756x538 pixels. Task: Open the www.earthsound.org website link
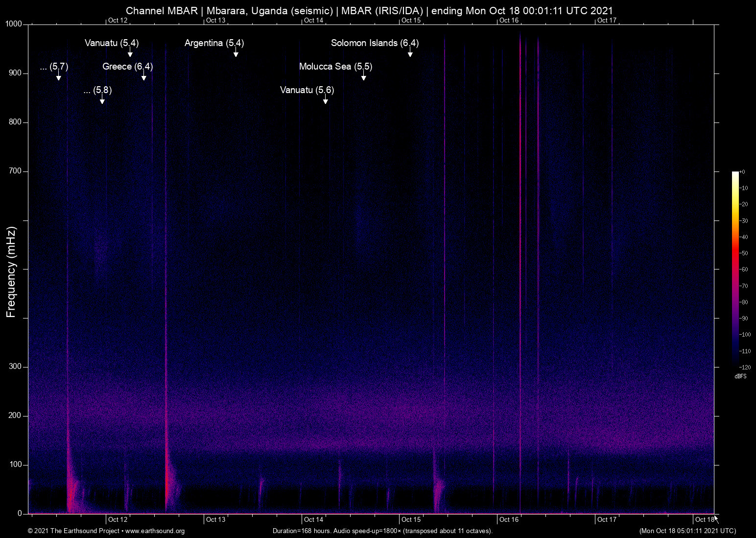155,531
